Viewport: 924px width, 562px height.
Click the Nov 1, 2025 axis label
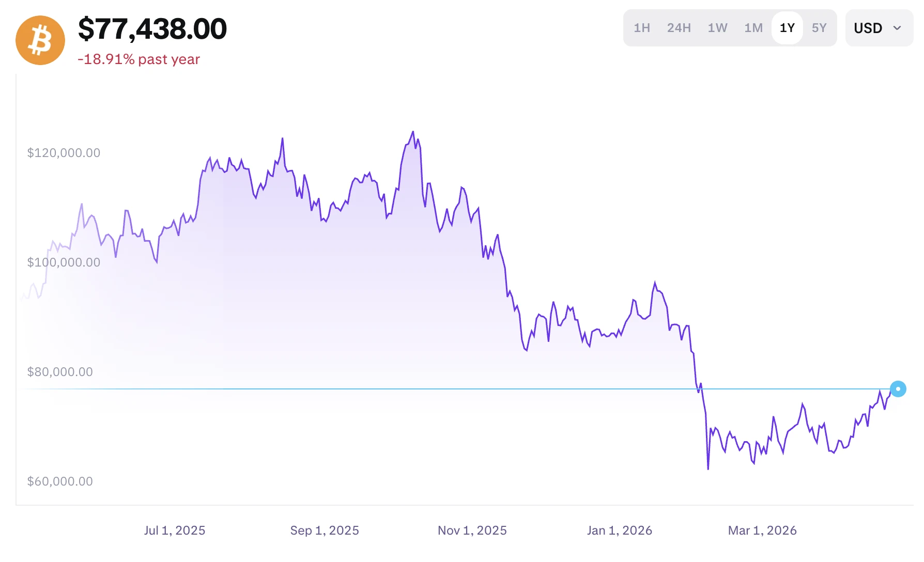point(472,530)
